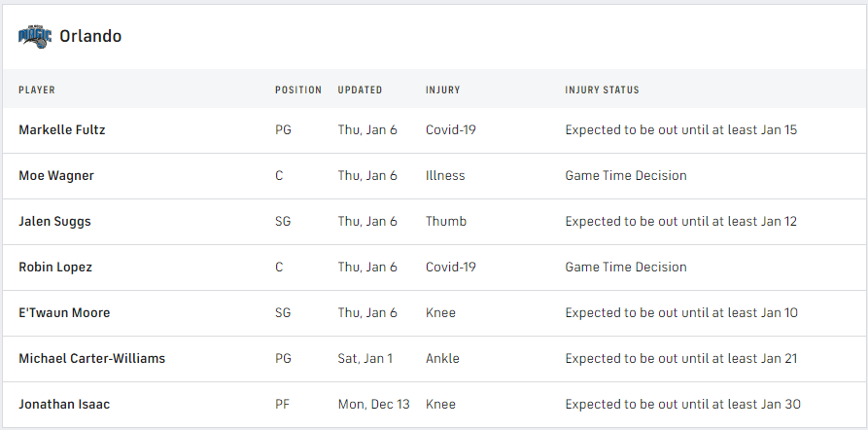Click the Position column header
This screenshot has height=430, width=868.
point(297,90)
